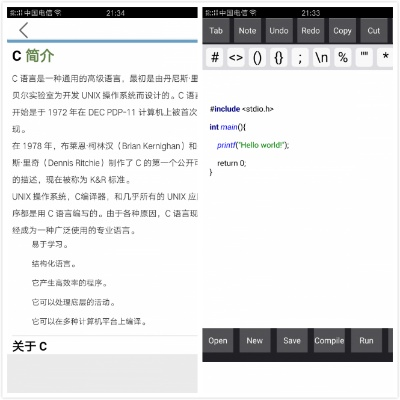Screen dimensions: 400x400
Task: Tap the Note button in editor toolbar
Action: (x=247, y=31)
